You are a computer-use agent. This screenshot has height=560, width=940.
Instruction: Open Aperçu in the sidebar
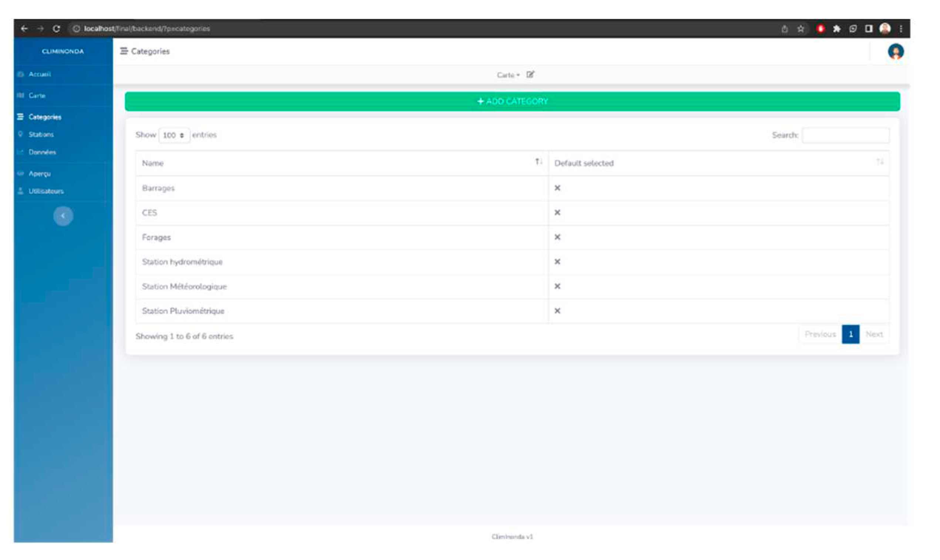(39, 174)
